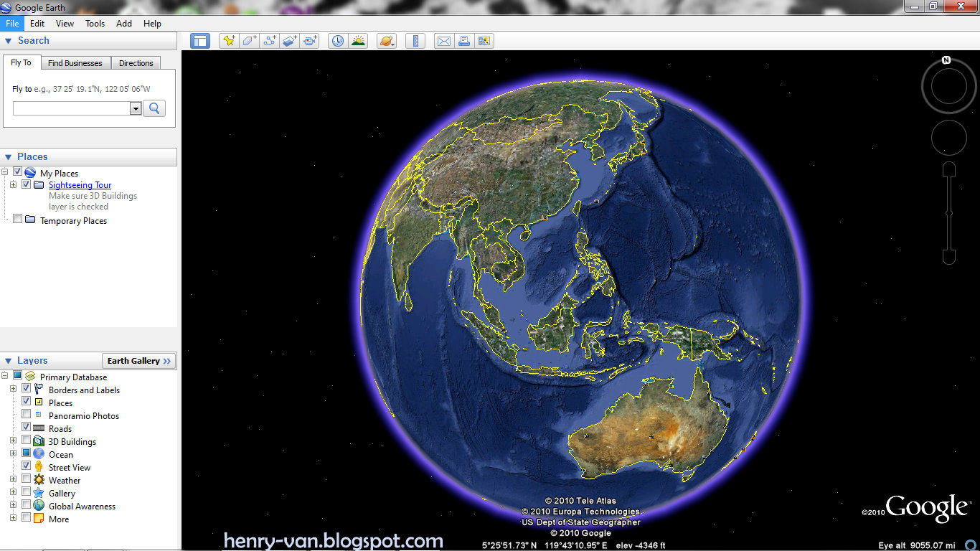Show historical imagery with the clock icon

click(x=337, y=41)
